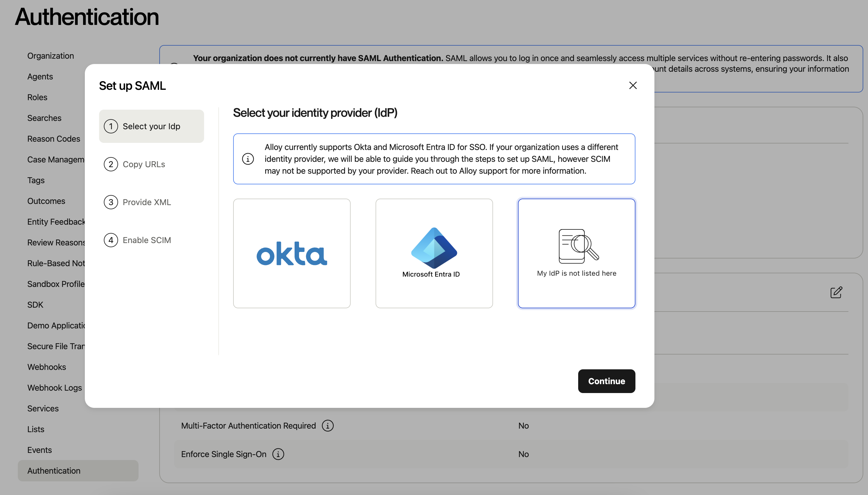Close the Set up SAML dialog
Screen dimensions: 868x495
point(632,85)
